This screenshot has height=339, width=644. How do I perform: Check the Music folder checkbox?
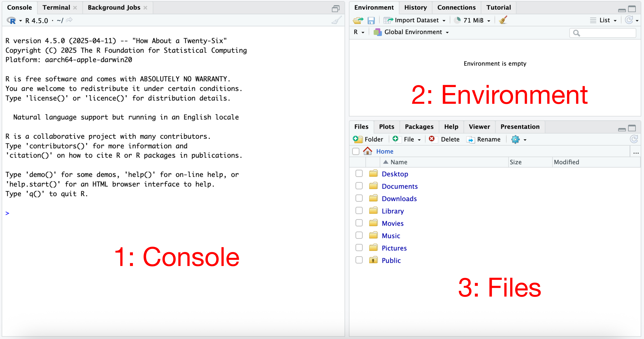359,235
